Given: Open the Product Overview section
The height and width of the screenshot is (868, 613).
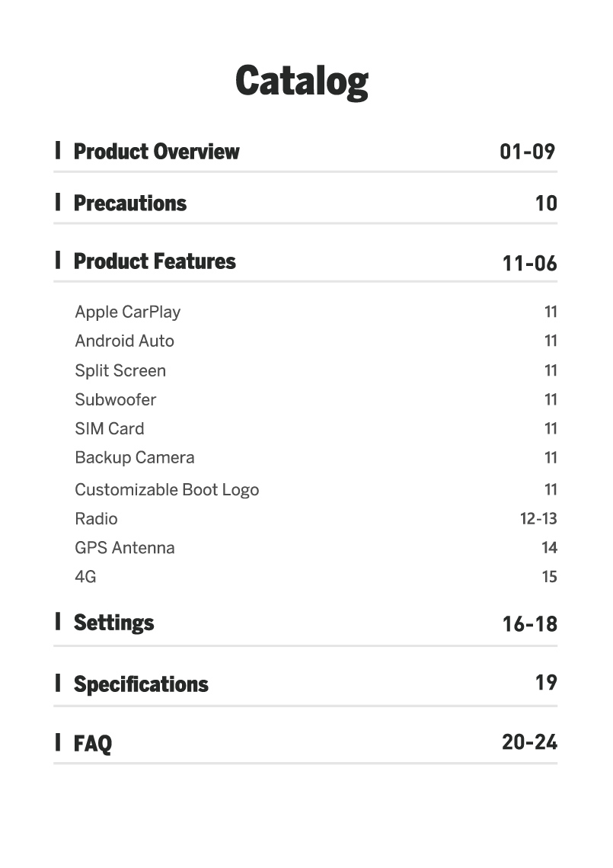Looking at the screenshot, I should tap(156, 152).
